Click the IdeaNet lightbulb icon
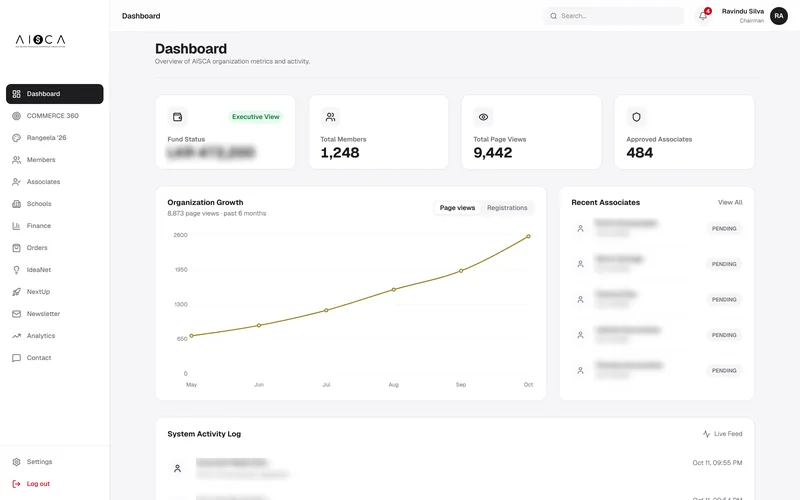 (16, 270)
